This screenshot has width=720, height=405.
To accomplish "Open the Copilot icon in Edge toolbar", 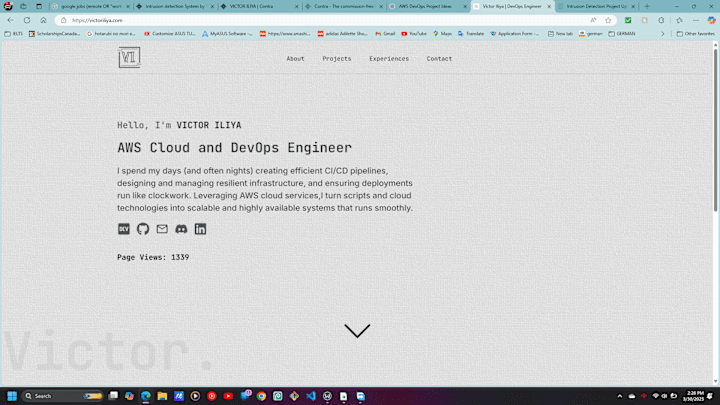I will [711, 20].
